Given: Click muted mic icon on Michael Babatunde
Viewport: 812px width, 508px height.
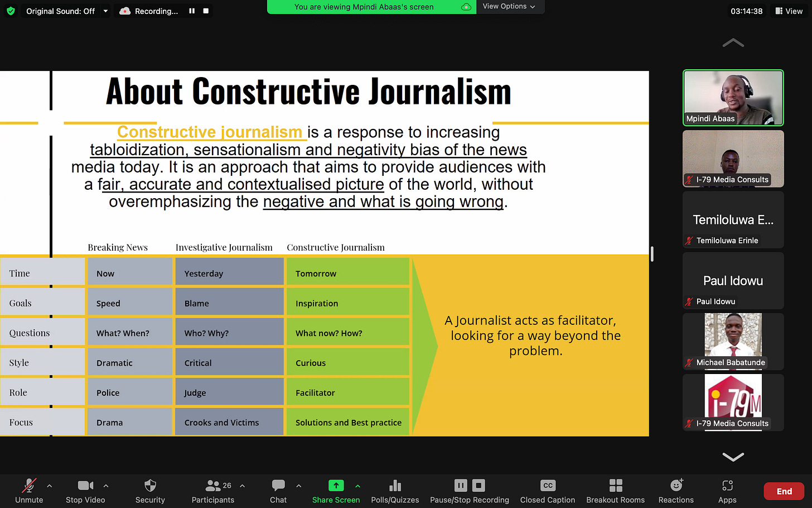Looking at the screenshot, I should tap(689, 362).
